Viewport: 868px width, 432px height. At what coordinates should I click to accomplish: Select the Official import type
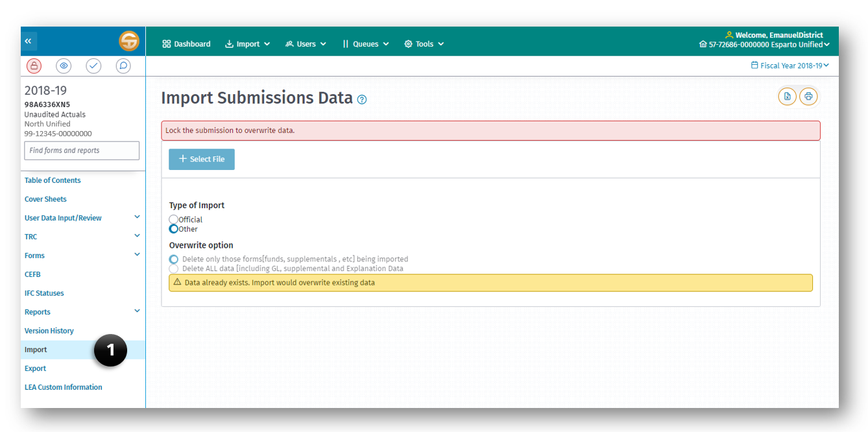click(x=173, y=219)
